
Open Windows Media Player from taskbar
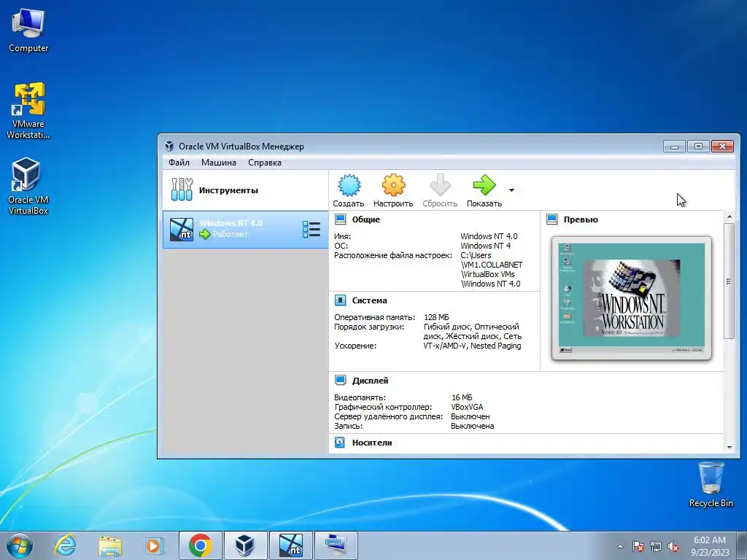[x=155, y=545]
